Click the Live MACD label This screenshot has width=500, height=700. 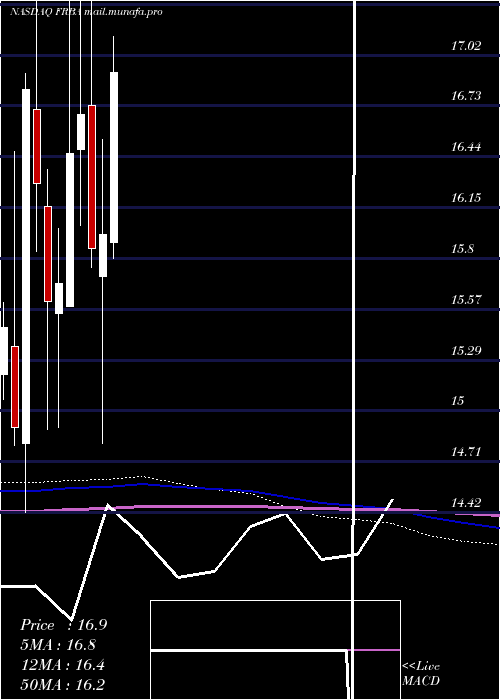click(421, 673)
